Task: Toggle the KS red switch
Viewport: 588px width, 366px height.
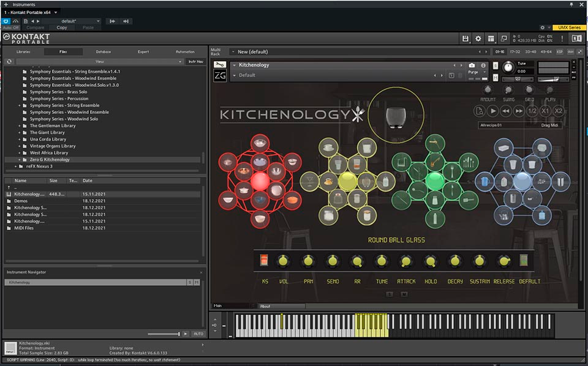Action: coord(265,261)
